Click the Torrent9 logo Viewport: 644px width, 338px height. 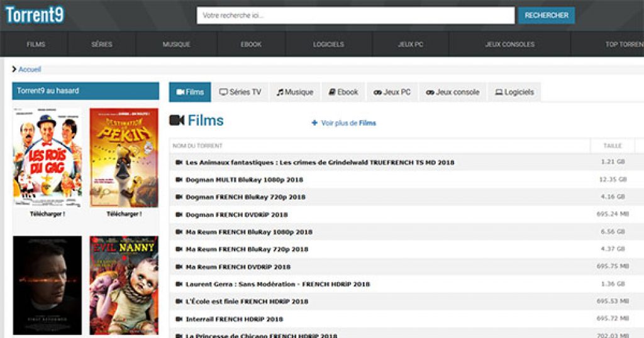pyautogui.click(x=35, y=15)
